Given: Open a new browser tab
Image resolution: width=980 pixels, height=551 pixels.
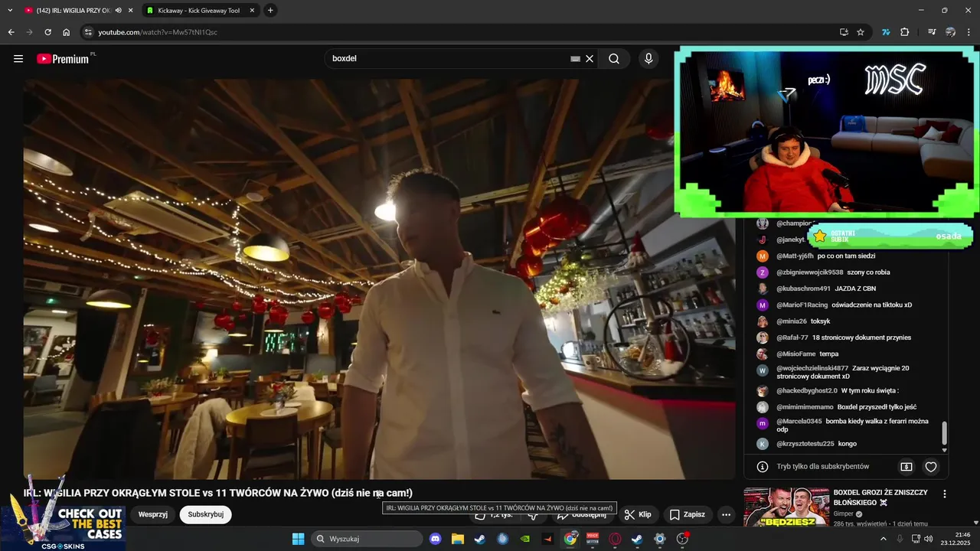Looking at the screenshot, I should (270, 11).
